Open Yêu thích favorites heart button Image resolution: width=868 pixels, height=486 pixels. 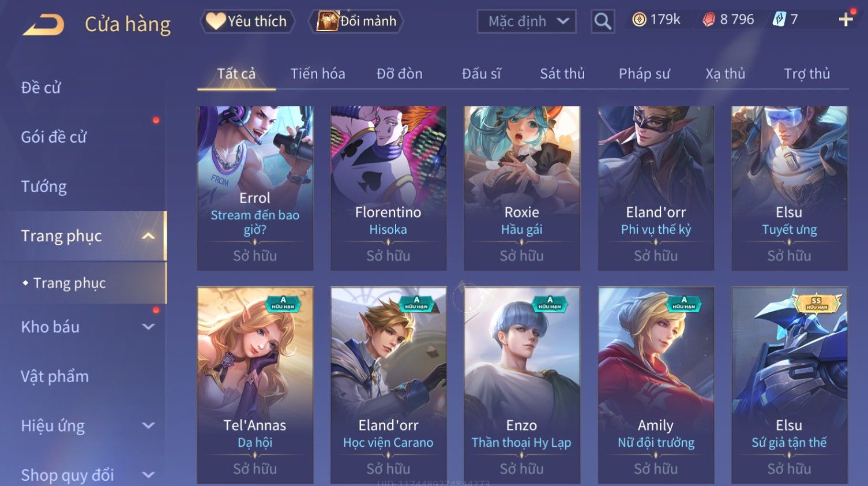point(247,21)
